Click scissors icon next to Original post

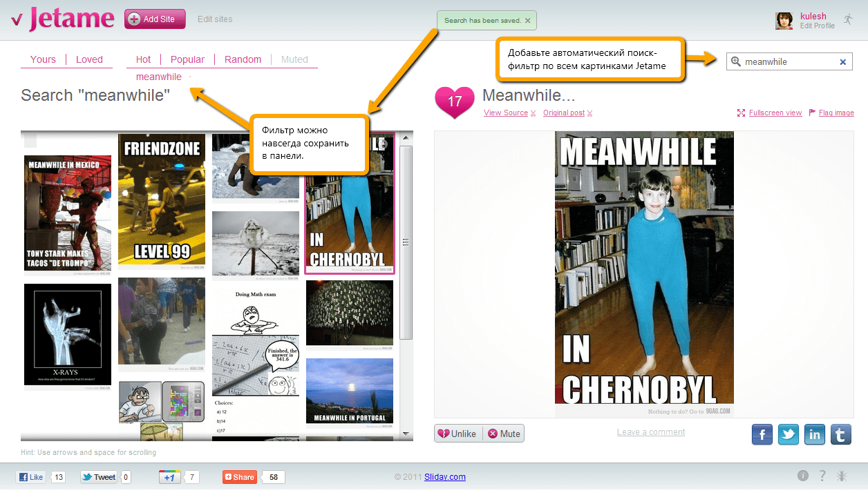[x=589, y=113]
